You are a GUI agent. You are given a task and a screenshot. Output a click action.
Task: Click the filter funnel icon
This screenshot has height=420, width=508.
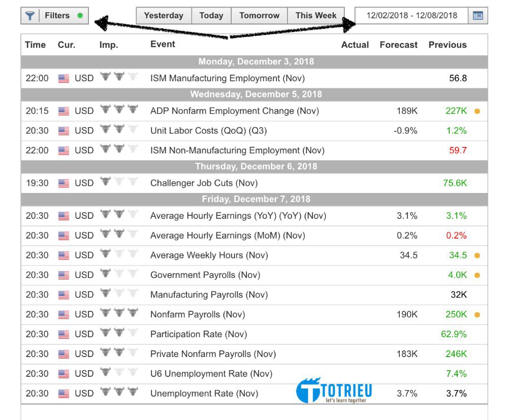coord(30,15)
